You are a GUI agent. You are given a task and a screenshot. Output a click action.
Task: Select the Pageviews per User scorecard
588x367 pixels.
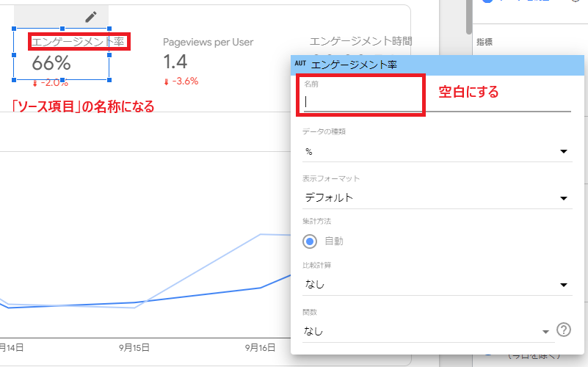point(208,60)
